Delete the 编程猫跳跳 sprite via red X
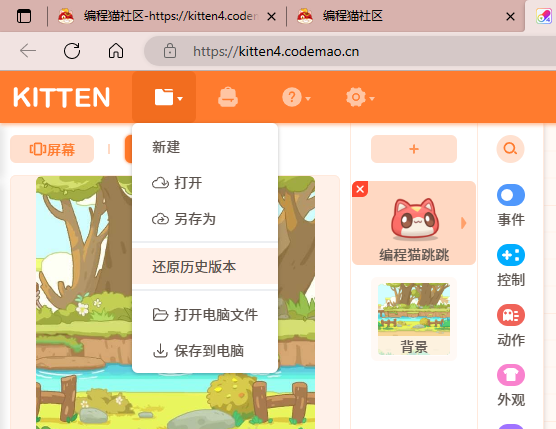Viewport: 556px width, 429px height. tap(360, 189)
